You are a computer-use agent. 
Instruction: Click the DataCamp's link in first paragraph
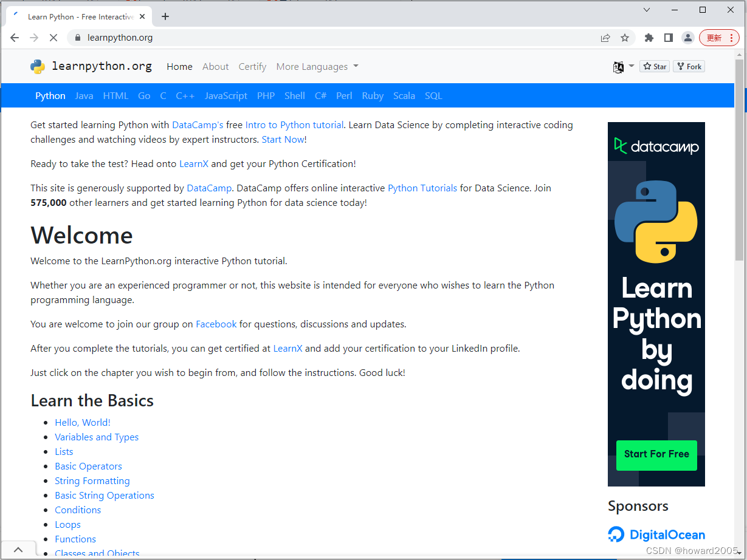point(198,125)
